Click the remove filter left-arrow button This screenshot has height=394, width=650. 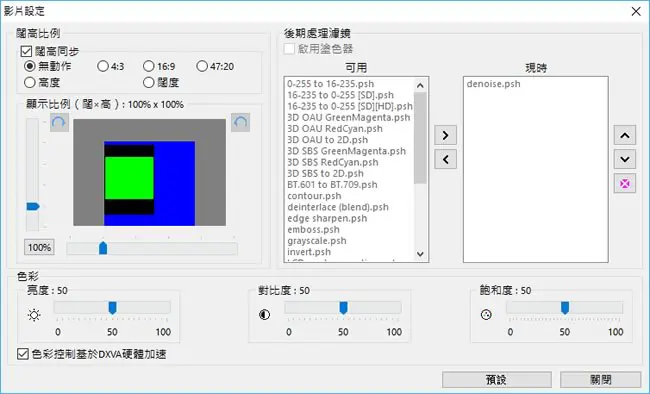tap(445, 159)
